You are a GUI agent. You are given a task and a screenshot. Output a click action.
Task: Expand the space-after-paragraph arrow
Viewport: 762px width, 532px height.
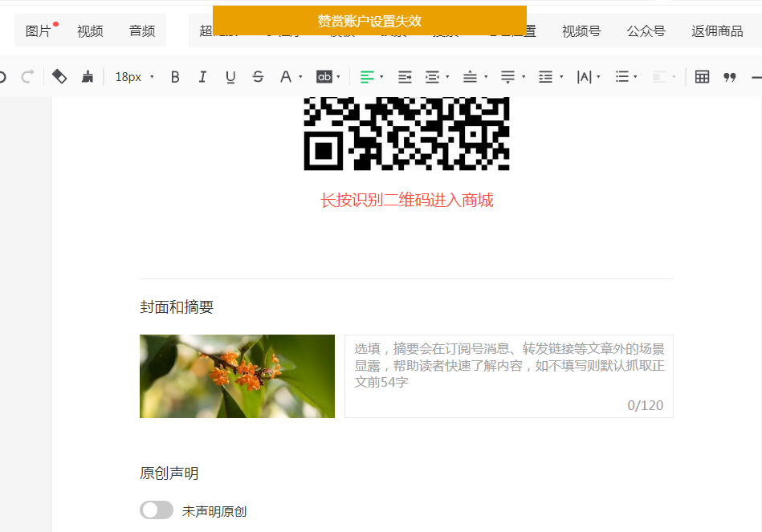pyautogui.click(x=524, y=77)
